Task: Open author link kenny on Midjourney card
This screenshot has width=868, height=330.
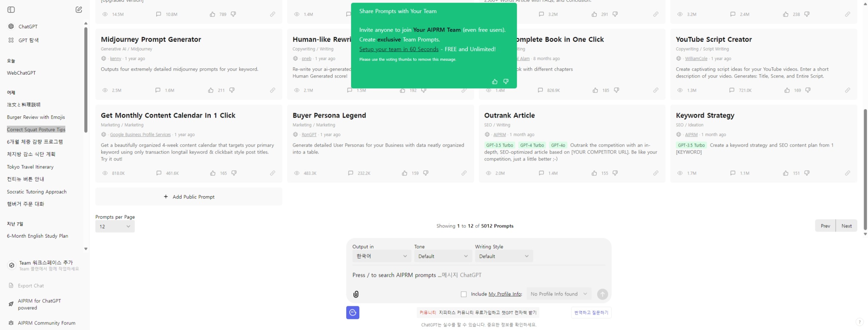Action: 115,59
